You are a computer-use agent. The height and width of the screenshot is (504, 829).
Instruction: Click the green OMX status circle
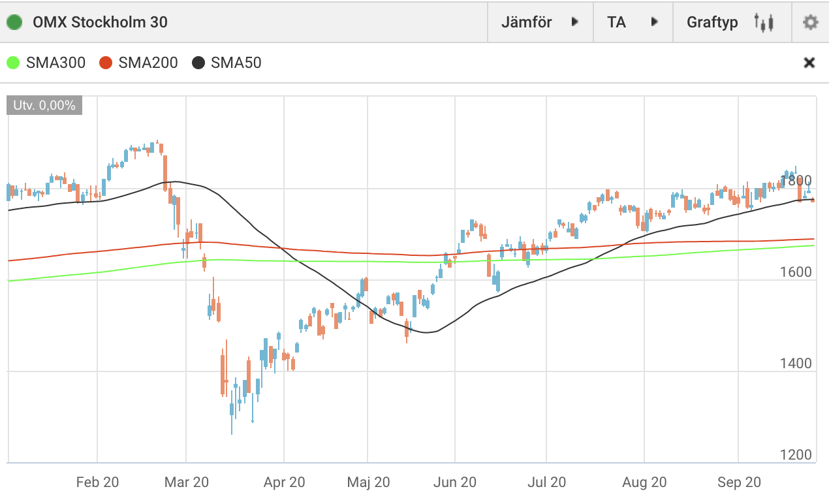tap(14, 22)
